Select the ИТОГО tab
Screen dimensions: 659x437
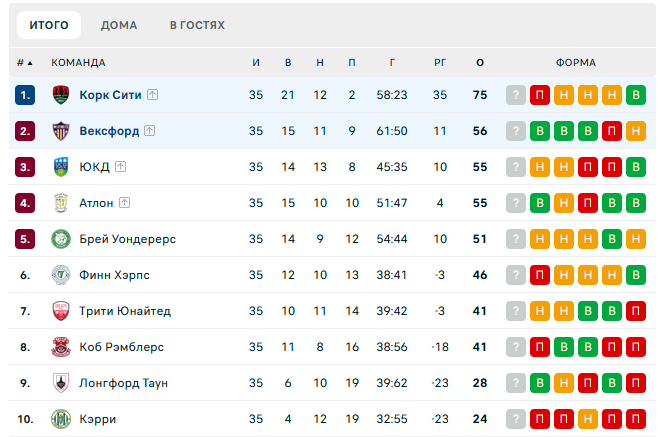click(x=49, y=25)
